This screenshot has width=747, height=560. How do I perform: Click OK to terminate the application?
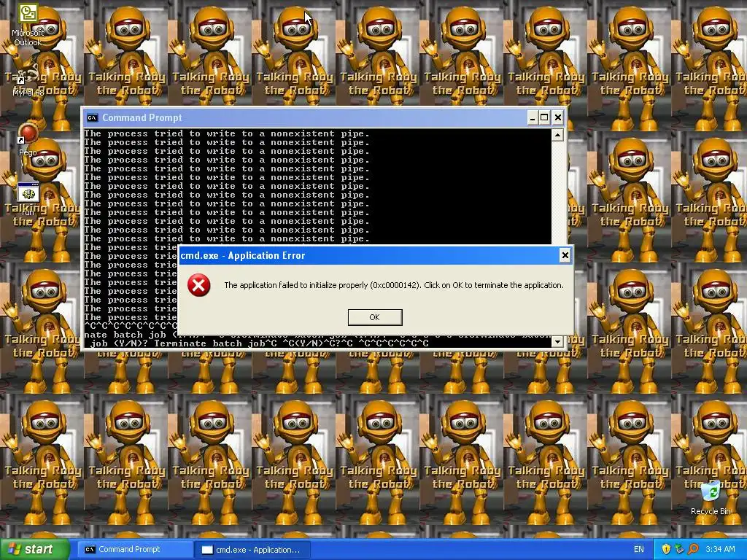375,317
